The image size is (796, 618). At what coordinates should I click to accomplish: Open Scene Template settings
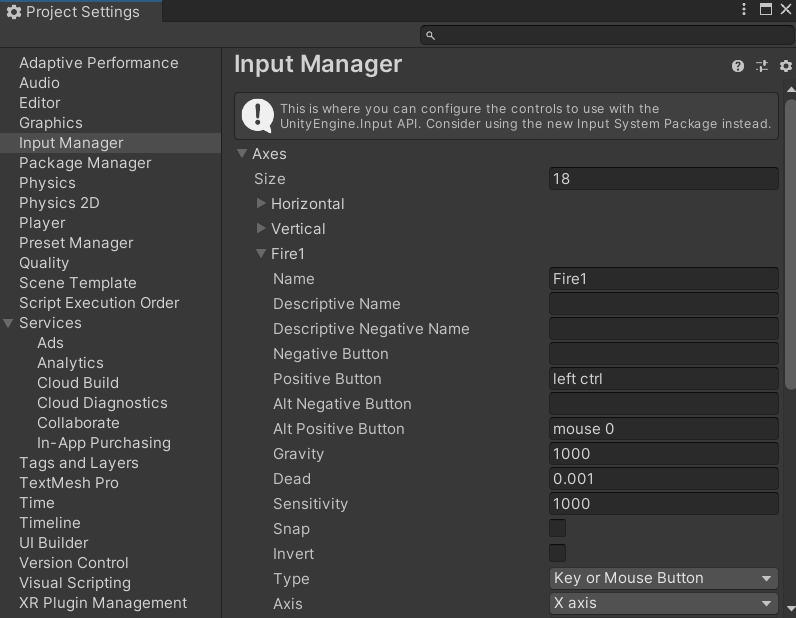tap(78, 283)
